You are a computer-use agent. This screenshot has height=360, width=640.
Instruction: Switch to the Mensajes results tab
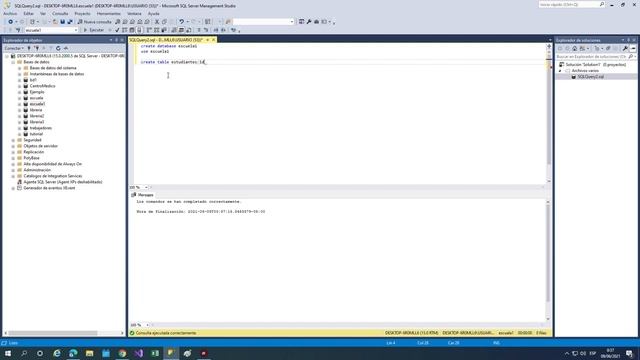point(142,195)
